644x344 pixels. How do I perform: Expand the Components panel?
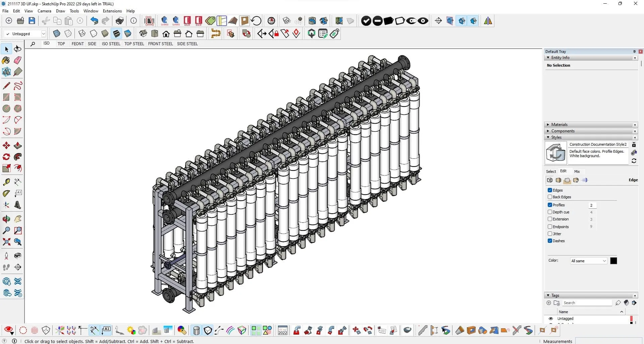click(x=548, y=131)
